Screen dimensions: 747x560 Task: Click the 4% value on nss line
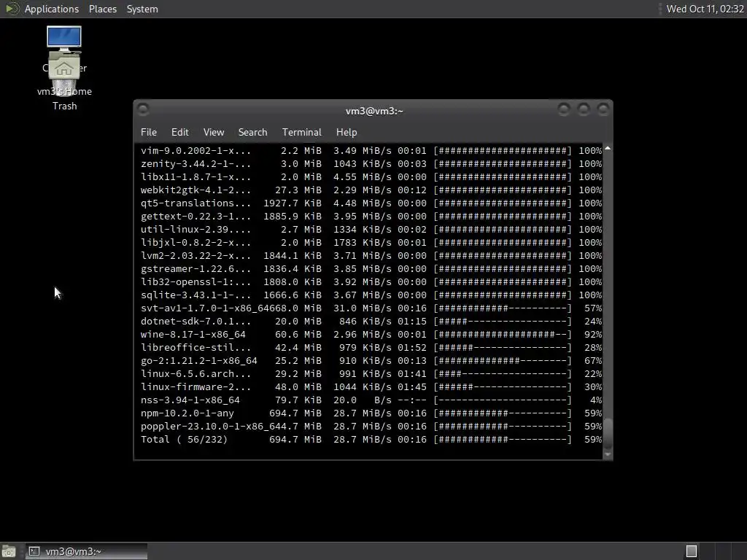596,400
